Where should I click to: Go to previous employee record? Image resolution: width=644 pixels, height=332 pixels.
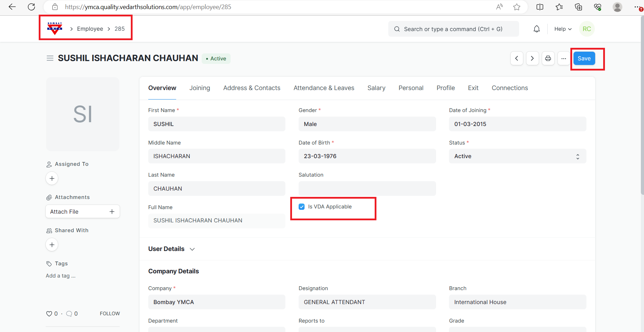(x=517, y=58)
